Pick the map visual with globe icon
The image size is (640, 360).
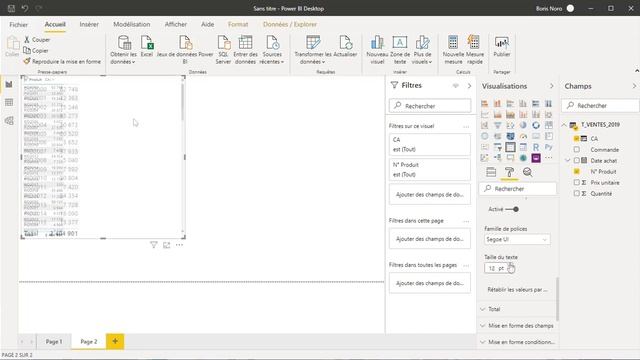click(484, 136)
